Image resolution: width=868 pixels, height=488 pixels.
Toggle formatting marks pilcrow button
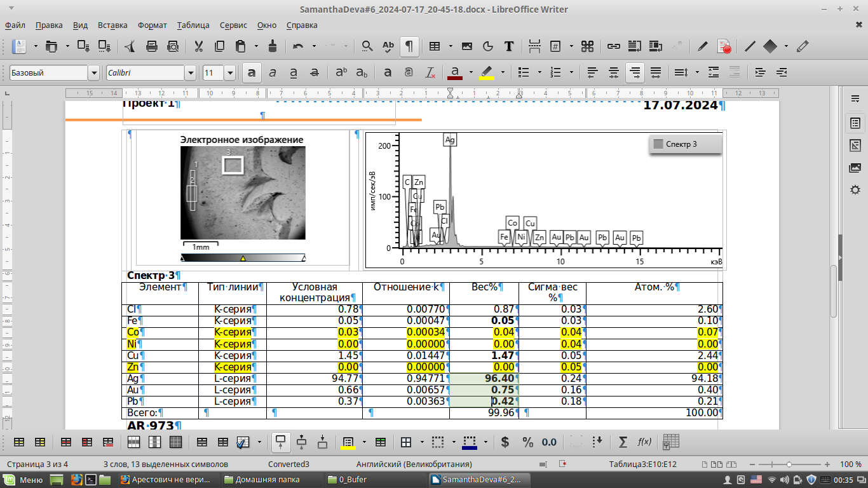pos(409,46)
